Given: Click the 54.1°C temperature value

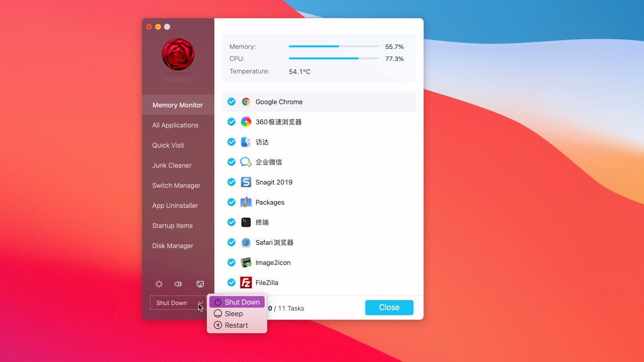Looking at the screenshot, I should coord(300,72).
